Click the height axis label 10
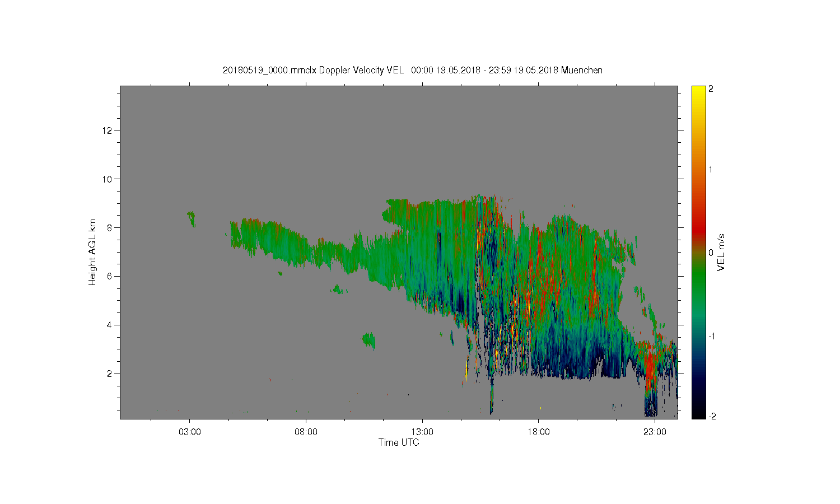Viewport: 840px width, 504px height. (x=108, y=179)
